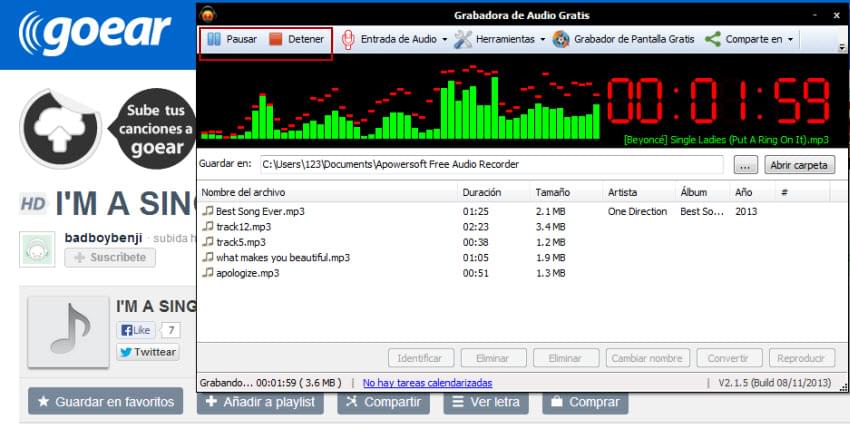
Task: Open the Entrada de Audio dropdown arrow
Action: pyautogui.click(x=445, y=40)
